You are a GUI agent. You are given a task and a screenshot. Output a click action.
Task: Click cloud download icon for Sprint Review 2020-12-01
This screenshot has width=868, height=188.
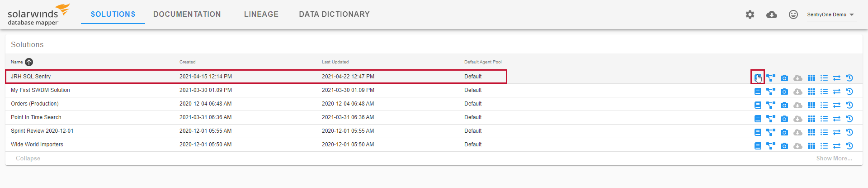(x=798, y=132)
